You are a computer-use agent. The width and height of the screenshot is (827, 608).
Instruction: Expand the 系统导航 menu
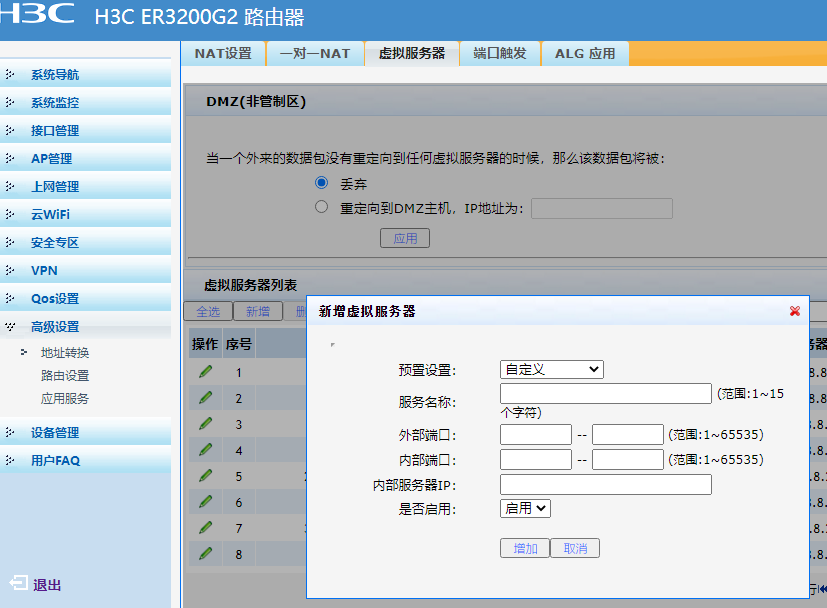(85, 75)
